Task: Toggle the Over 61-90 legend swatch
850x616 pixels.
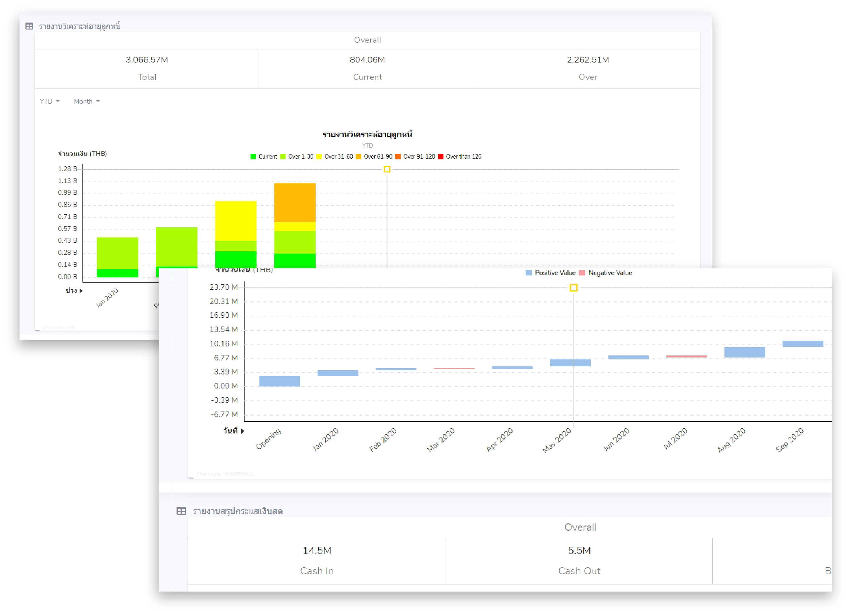Action: click(x=359, y=157)
